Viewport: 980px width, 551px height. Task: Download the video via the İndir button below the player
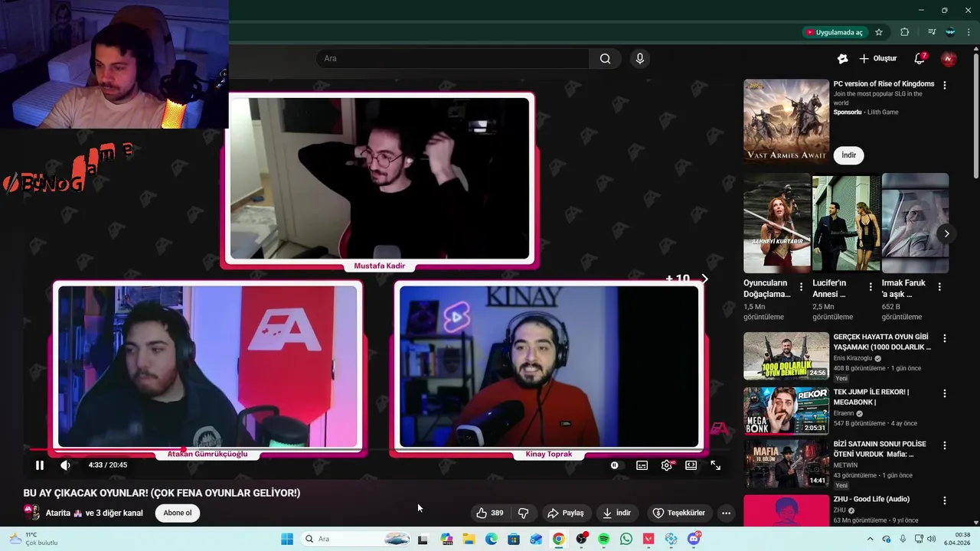tap(617, 513)
